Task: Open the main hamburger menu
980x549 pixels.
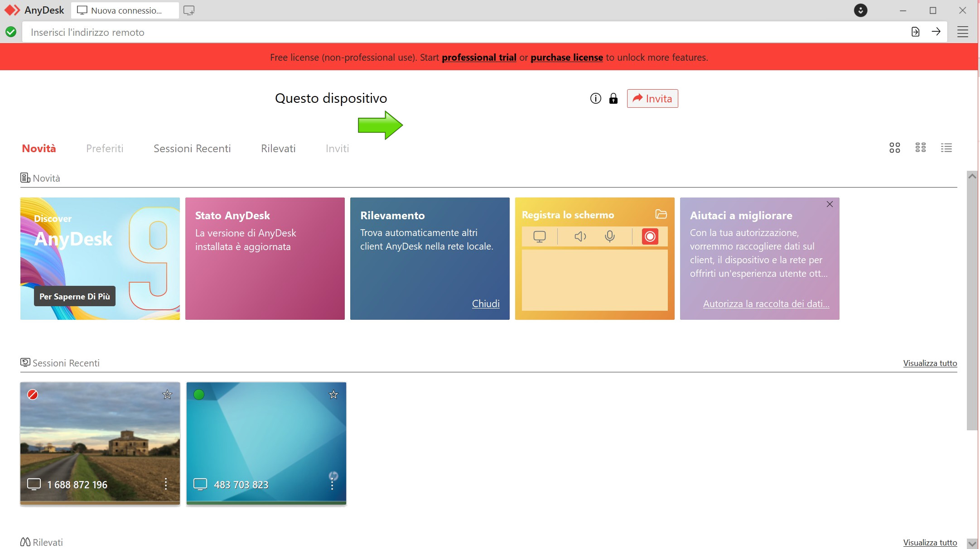Action: pyautogui.click(x=963, y=32)
